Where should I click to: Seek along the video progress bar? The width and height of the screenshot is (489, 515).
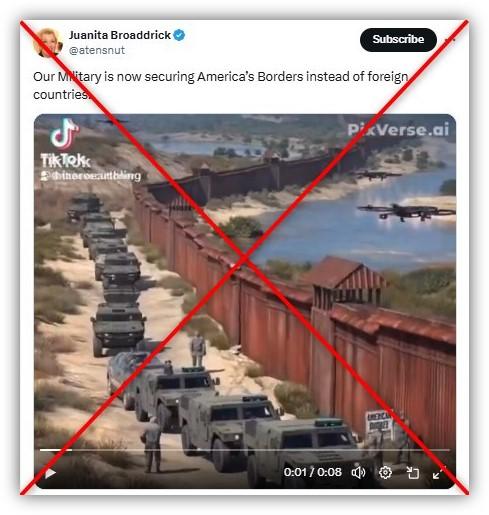(x=244, y=450)
